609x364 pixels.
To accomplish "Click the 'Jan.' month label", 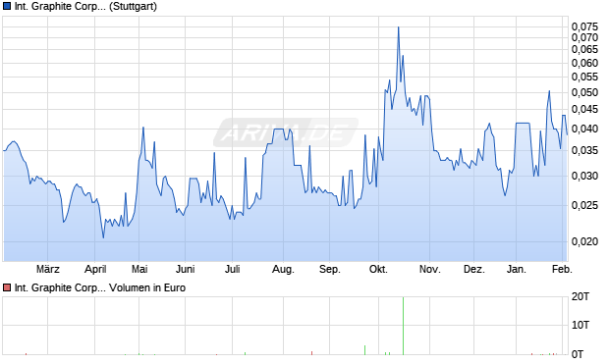I will 516,269.
